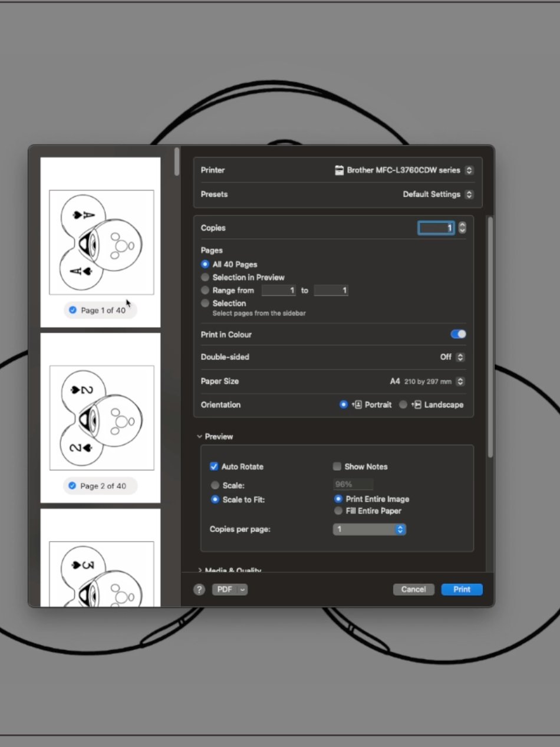Open the Copies per page dropdown
560x747 pixels.
tap(370, 529)
